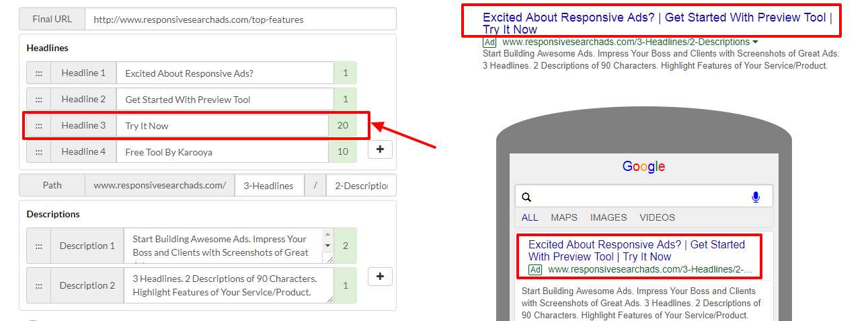This screenshot has height=321, width=868.
Task: Edit the Final URL field
Action: point(241,19)
